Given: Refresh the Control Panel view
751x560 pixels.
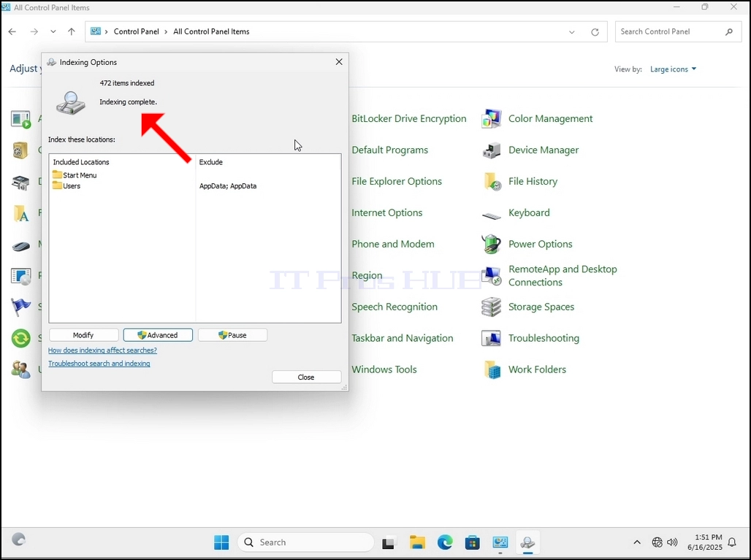Looking at the screenshot, I should pyautogui.click(x=595, y=32).
